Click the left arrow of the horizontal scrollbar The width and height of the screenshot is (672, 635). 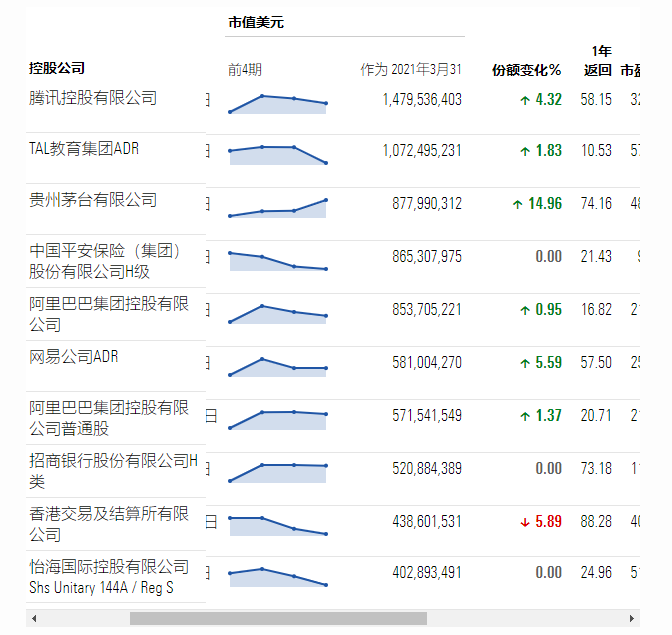click(x=35, y=618)
